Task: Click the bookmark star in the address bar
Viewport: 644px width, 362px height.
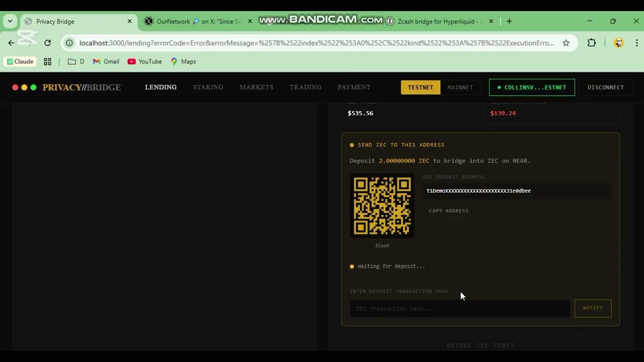Action: (566, 43)
